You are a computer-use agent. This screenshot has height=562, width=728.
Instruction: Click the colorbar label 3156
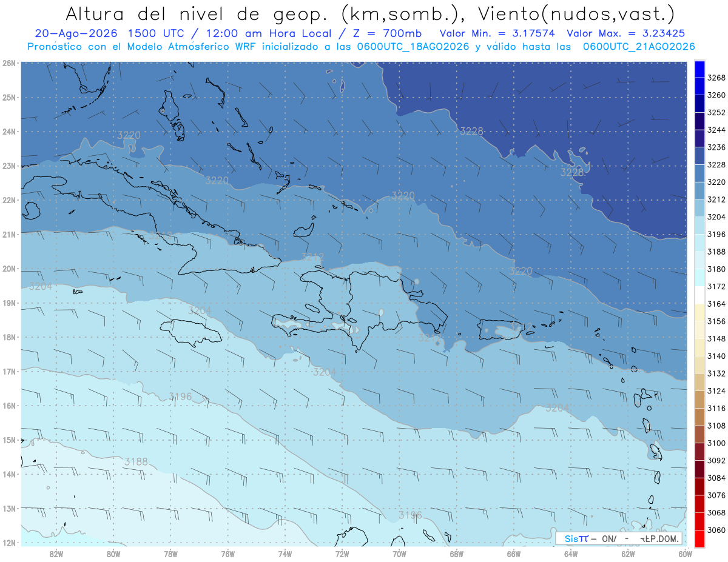(716, 321)
